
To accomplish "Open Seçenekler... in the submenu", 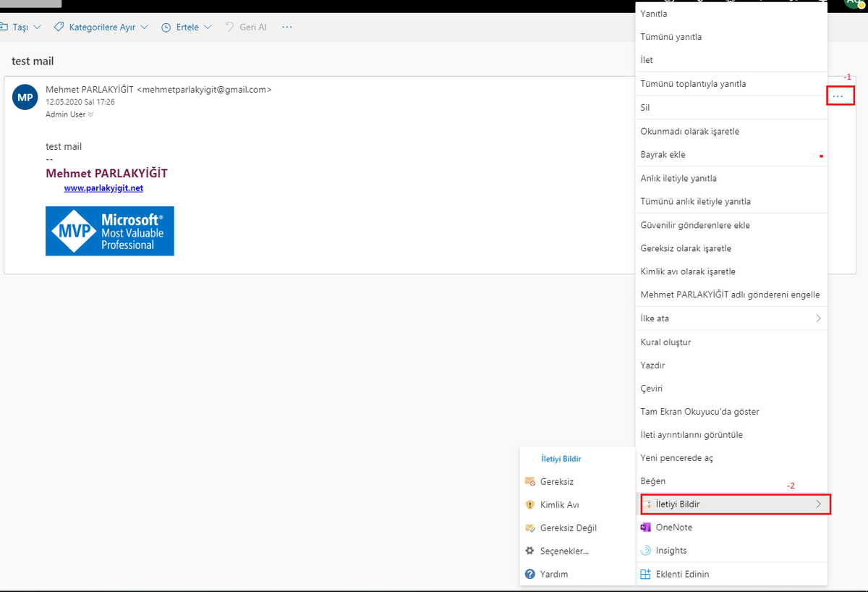I will point(565,551).
